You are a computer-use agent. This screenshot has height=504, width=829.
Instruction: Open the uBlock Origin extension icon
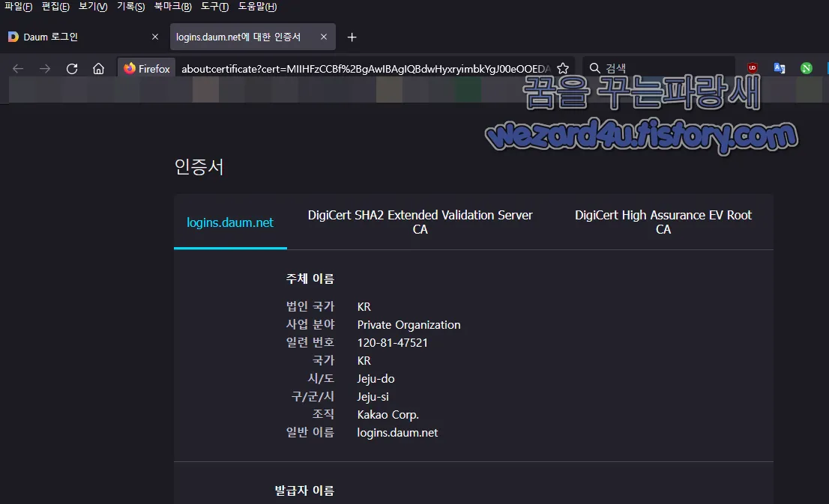(x=753, y=68)
